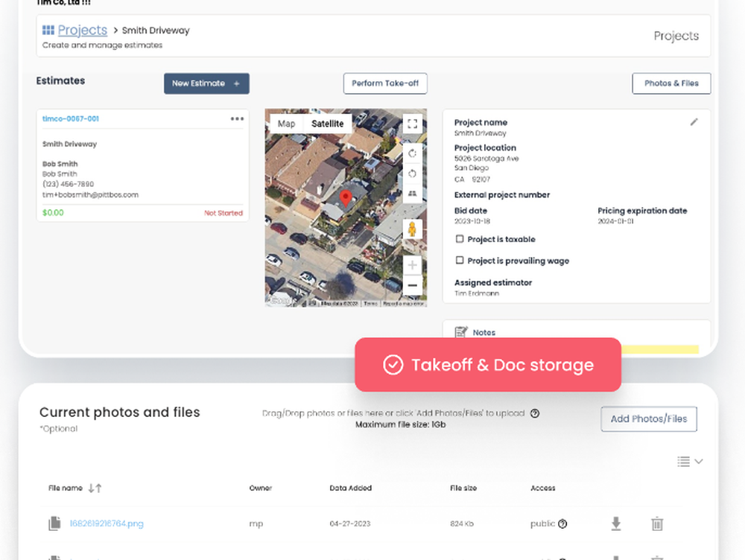
Task: Open Perform Take-off
Action: [x=385, y=83]
